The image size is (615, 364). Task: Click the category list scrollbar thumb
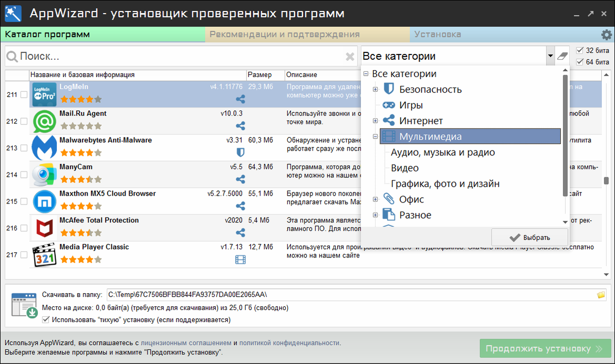pos(565,135)
